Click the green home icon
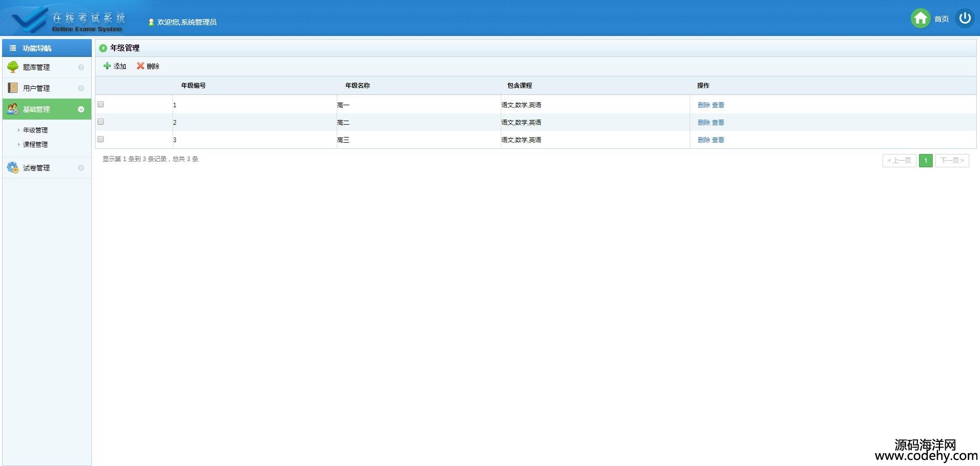The height and width of the screenshot is (466, 980). click(x=920, y=18)
